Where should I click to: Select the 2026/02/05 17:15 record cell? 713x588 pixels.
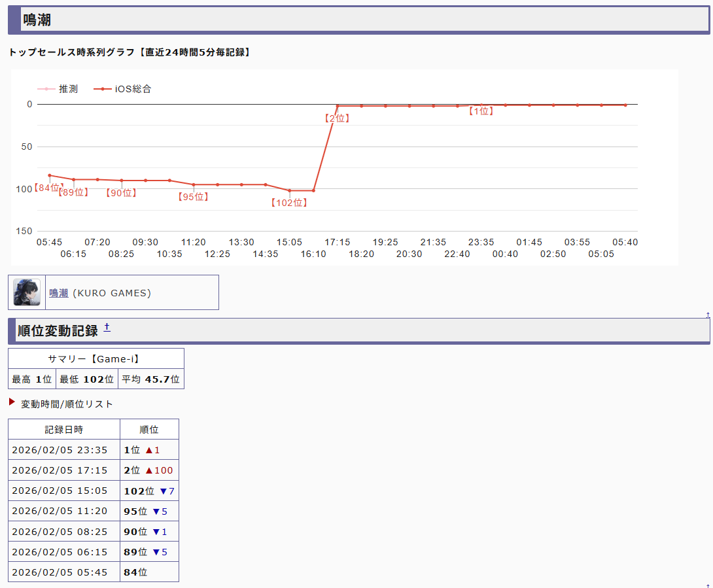[64, 470]
